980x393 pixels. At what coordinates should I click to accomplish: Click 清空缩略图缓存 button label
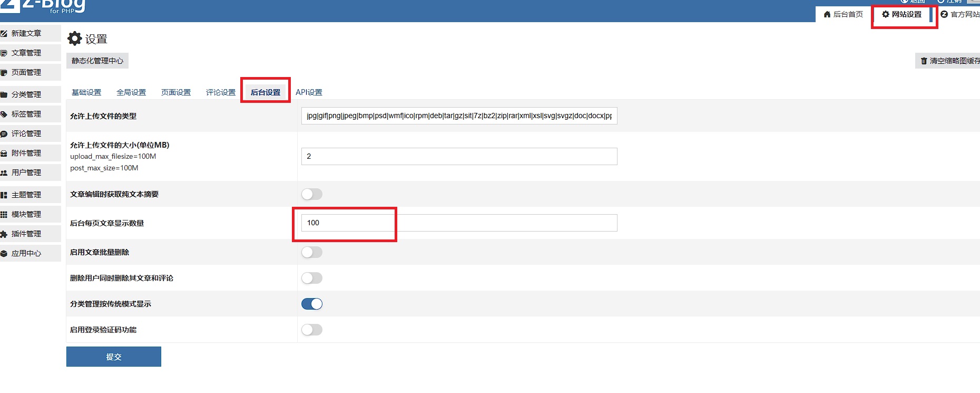pos(955,61)
